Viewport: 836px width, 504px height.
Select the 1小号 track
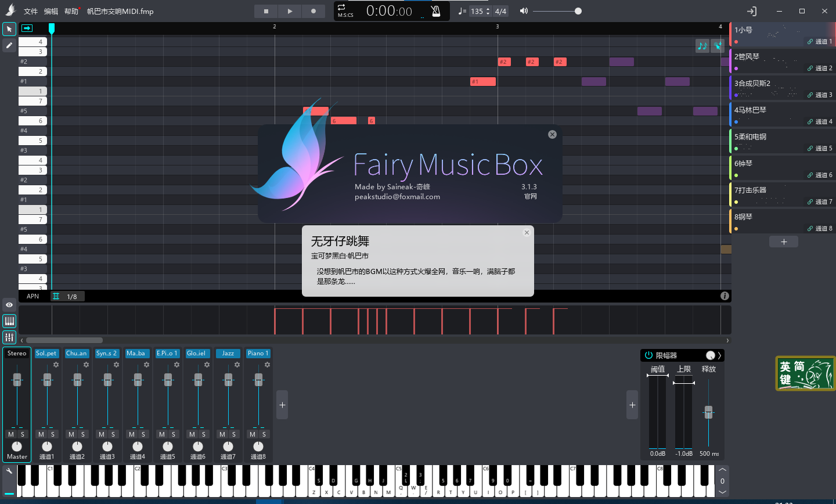782,34
